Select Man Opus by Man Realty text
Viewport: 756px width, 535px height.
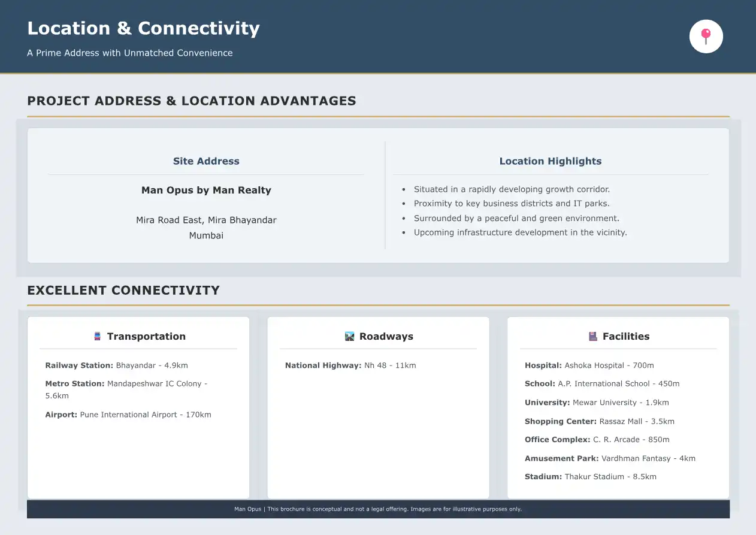pyautogui.click(x=206, y=190)
